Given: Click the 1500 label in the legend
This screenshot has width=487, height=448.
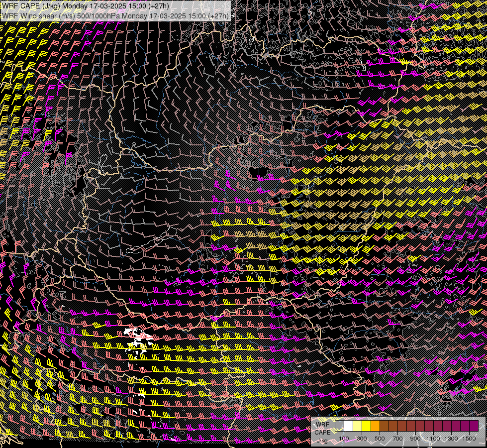Looking at the screenshot, I should tap(469, 439).
